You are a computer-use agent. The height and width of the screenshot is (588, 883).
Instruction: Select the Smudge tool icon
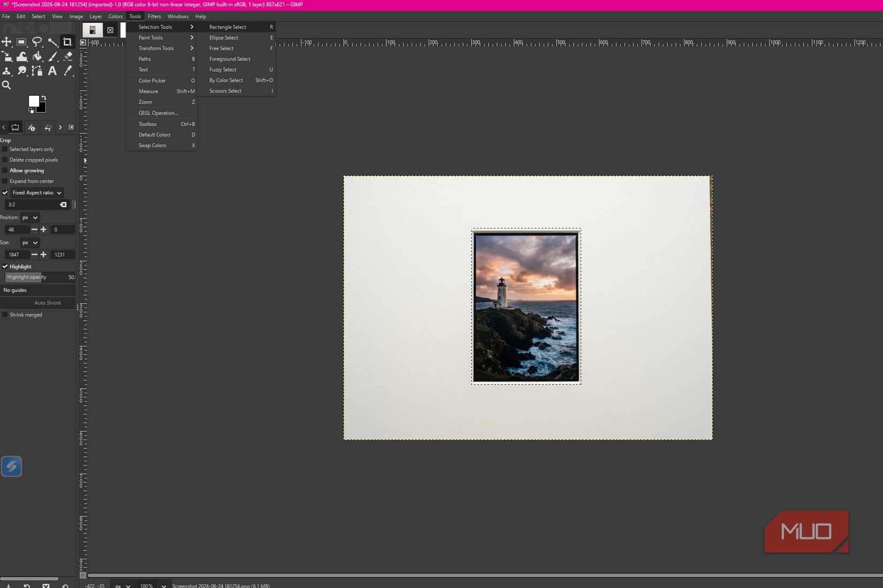21,71
